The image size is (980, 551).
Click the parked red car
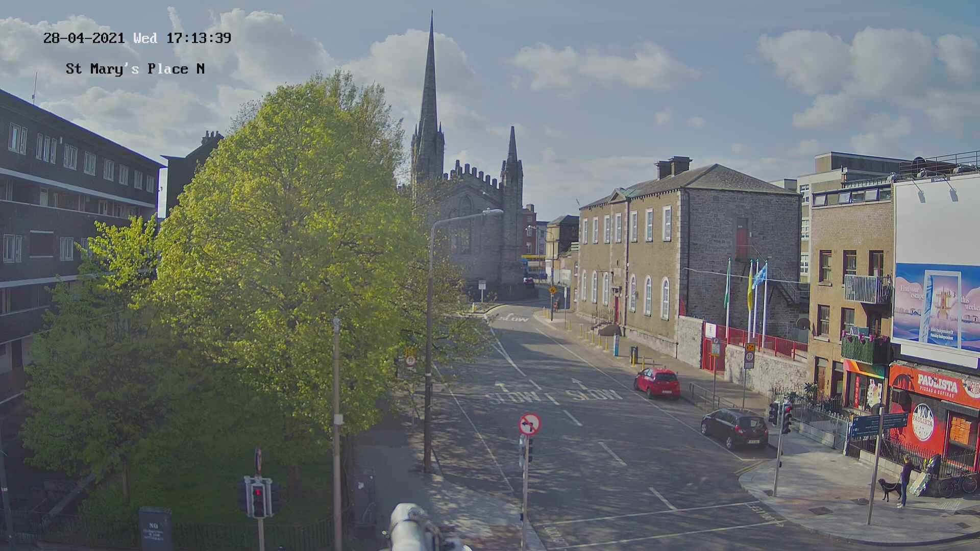tap(657, 382)
